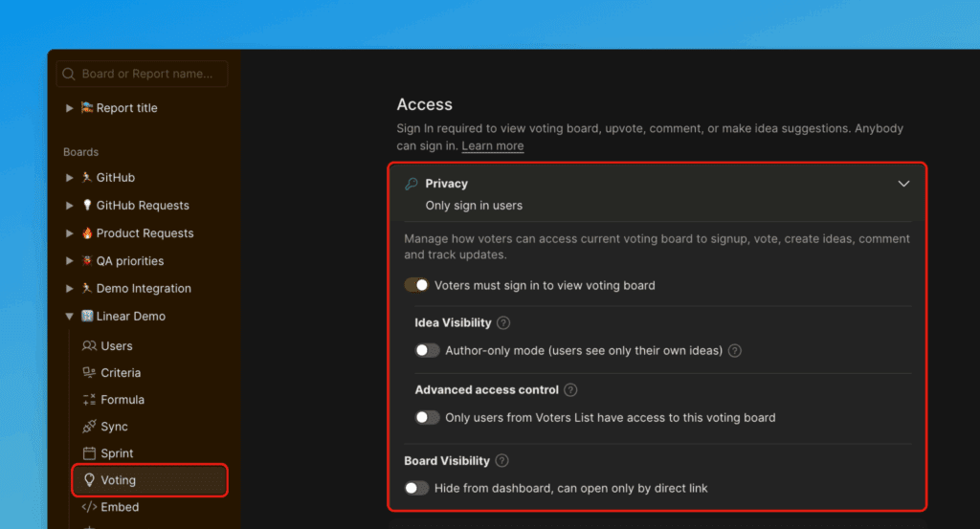Collapse the Privacy section chevron
980x529 pixels.
click(x=902, y=184)
